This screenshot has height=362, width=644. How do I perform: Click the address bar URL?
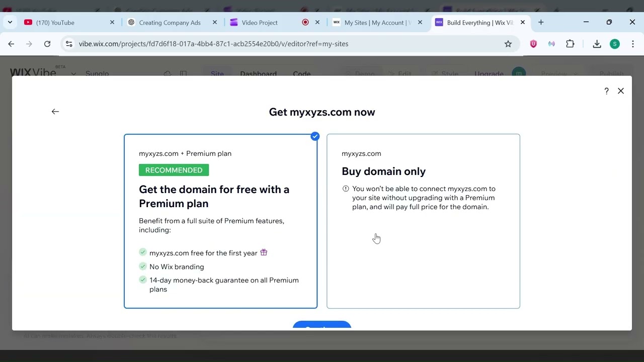[x=213, y=44]
